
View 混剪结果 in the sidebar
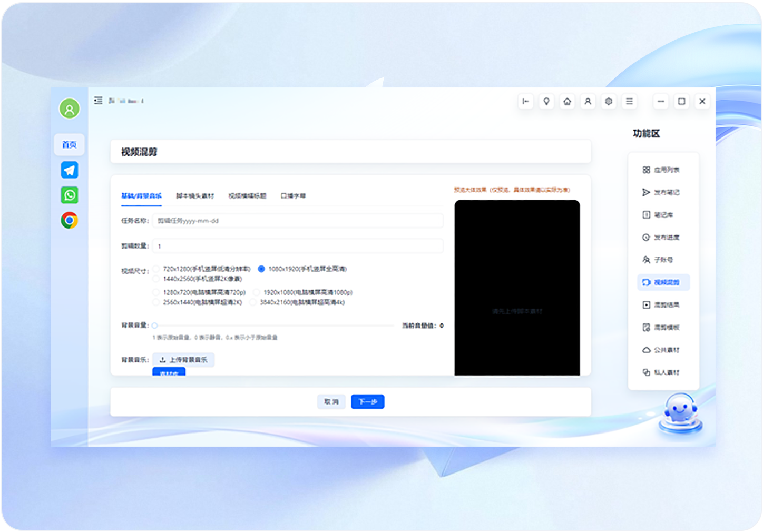pyautogui.click(x=662, y=304)
